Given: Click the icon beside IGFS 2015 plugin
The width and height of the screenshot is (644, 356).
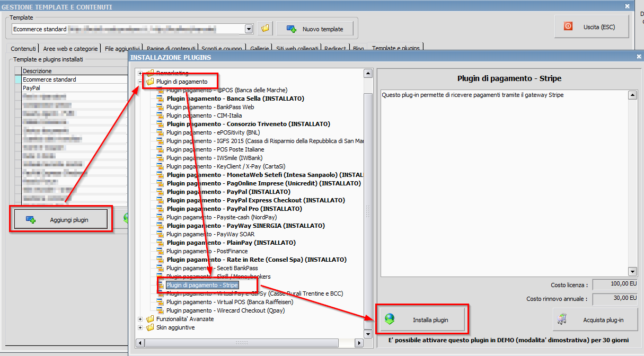Looking at the screenshot, I should [x=161, y=141].
